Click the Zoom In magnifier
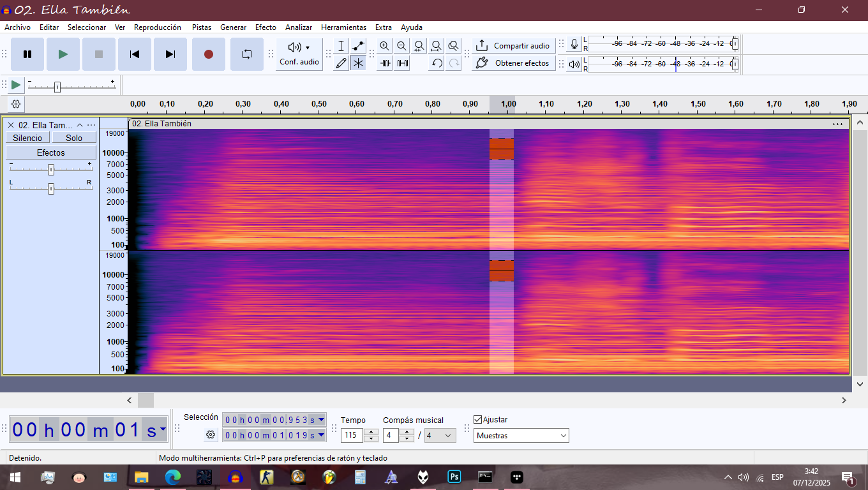The width and height of the screenshot is (868, 490). (x=384, y=46)
